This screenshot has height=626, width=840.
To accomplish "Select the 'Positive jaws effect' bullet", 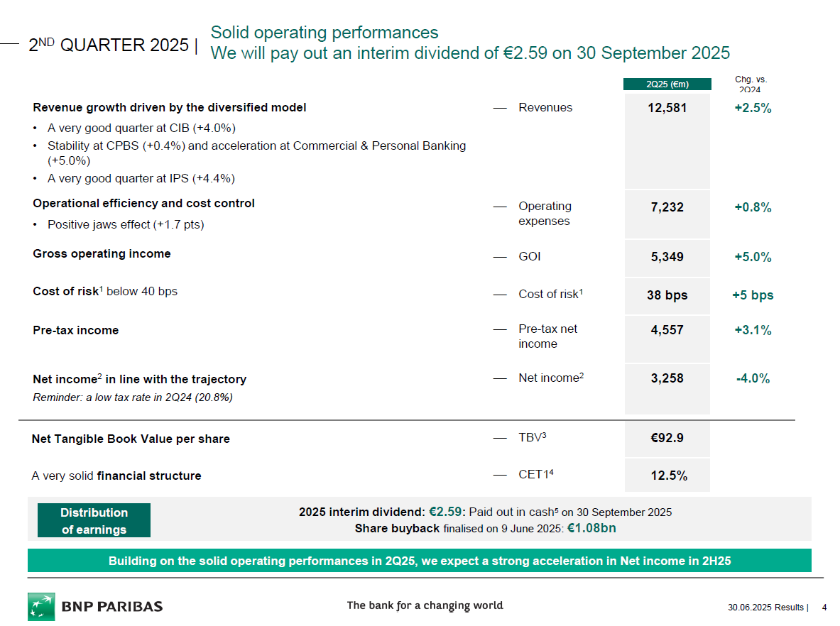I will click(x=126, y=224).
